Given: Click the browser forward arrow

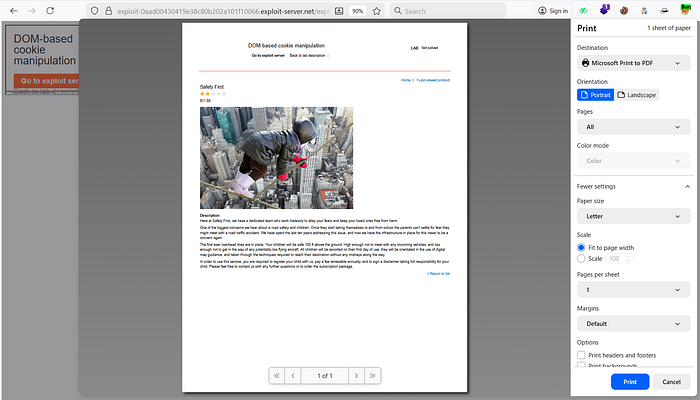Looking at the screenshot, I should [x=32, y=11].
